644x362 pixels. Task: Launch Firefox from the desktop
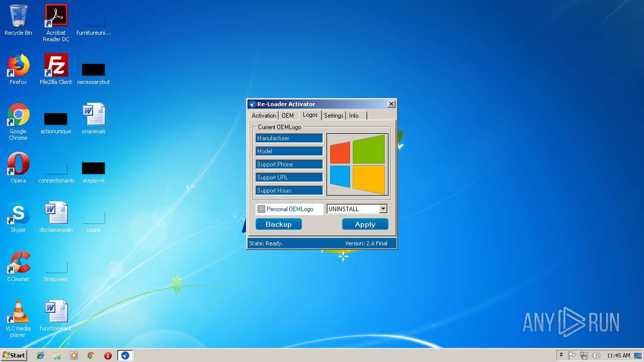18,69
